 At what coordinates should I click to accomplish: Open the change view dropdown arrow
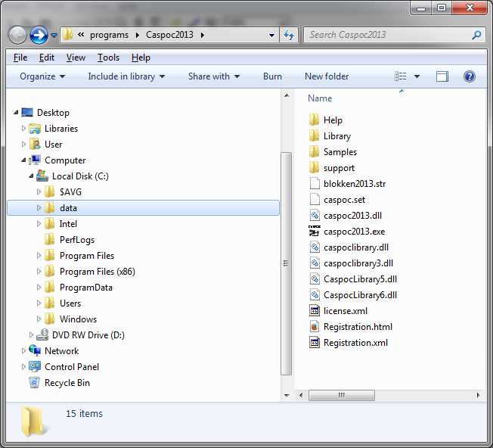(417, 76)
